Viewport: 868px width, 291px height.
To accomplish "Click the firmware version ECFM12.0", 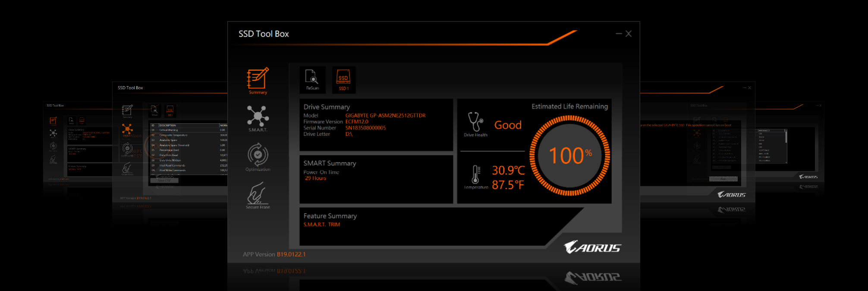I will click(357, 122).
